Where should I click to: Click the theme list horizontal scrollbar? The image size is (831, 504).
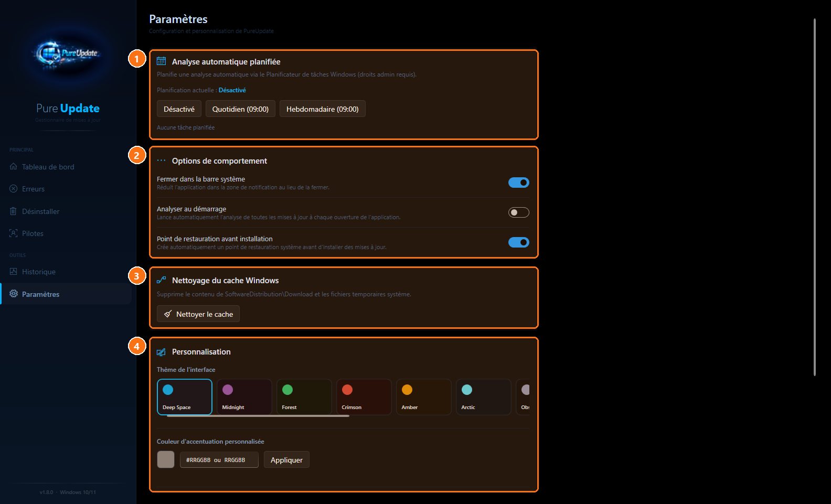258,416
